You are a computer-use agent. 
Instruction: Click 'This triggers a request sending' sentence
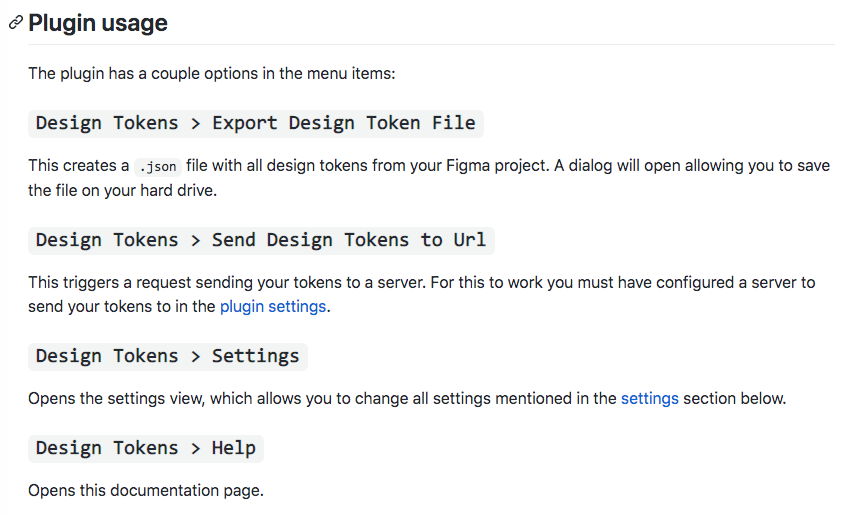click(422, 295)
